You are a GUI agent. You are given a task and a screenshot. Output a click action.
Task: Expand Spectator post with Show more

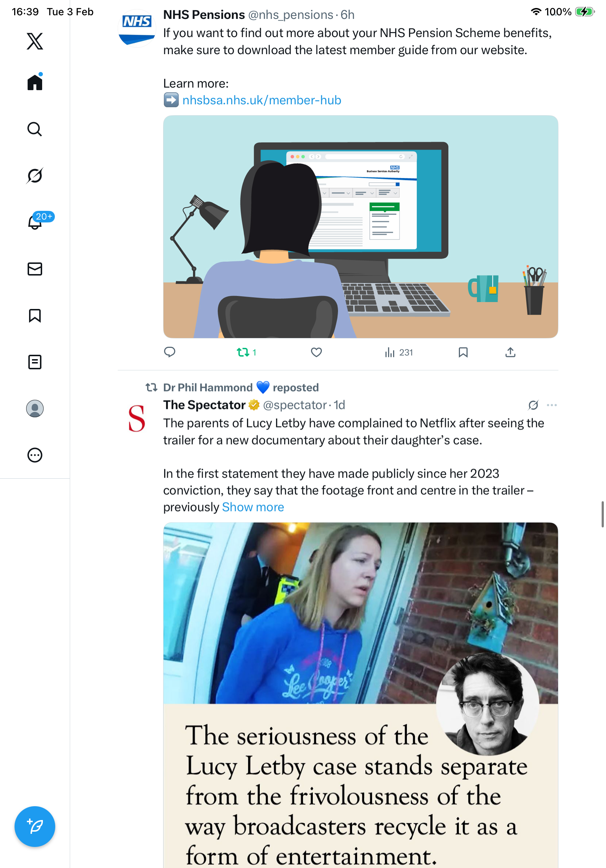(x=253, y=507)
